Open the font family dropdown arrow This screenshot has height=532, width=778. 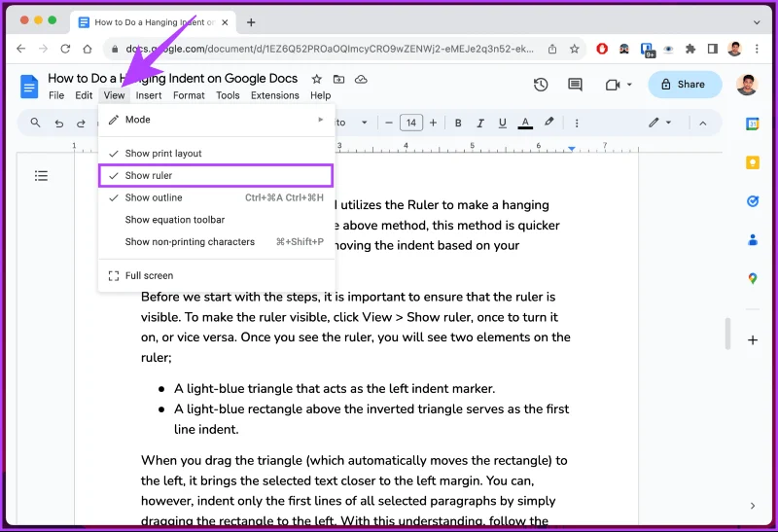coord(364,123)
